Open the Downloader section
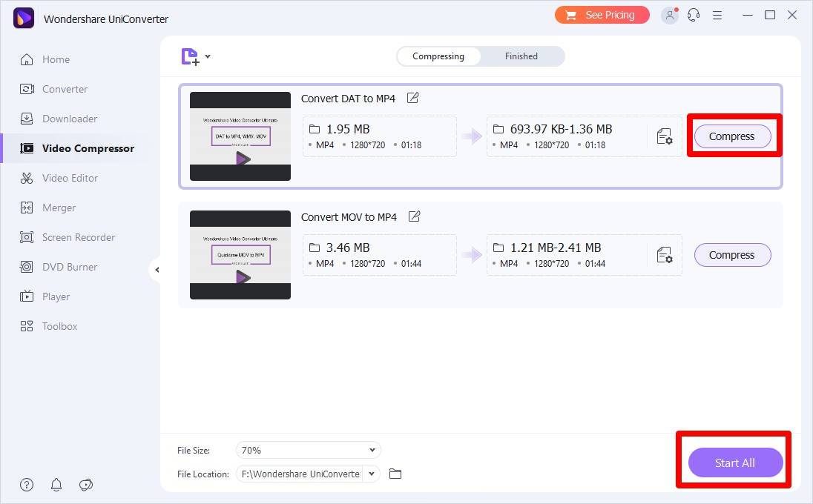 coord(70,119)
